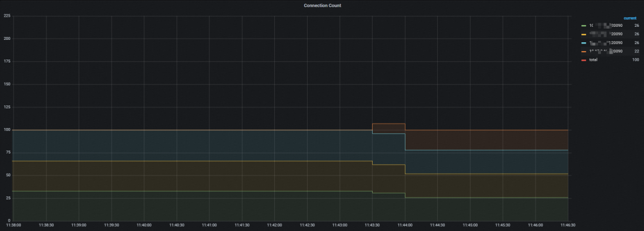Sort legend by the current column header
Image resolution: width=644 pixels, height=231 pixels.
pos(630,18)
